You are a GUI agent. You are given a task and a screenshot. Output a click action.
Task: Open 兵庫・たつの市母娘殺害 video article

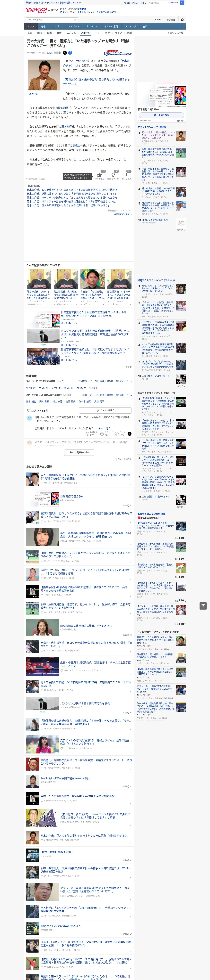pyautogui.click(x=77, y=796)
